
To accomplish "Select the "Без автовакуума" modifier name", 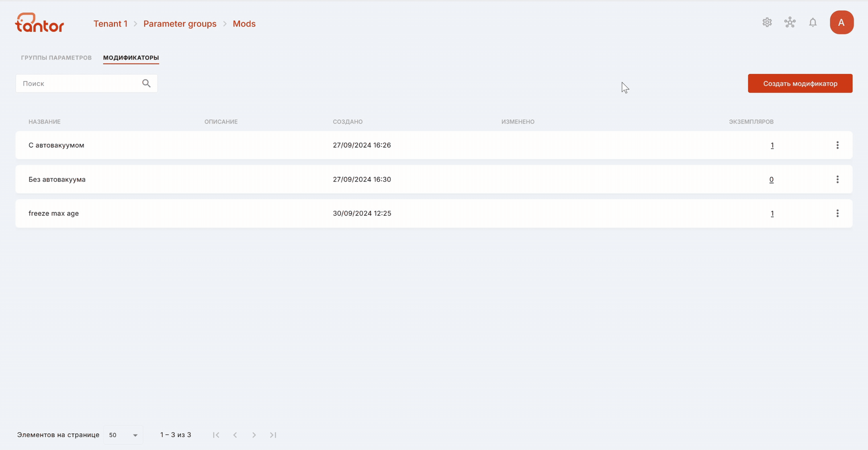I will pyautogui.click(x=57, y=179).
